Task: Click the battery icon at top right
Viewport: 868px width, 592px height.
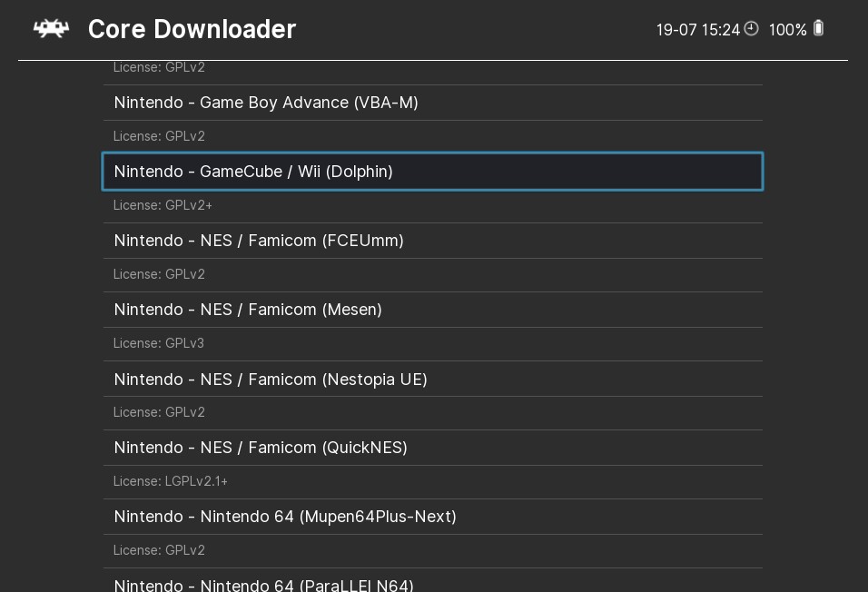Action: coord(817,28)
